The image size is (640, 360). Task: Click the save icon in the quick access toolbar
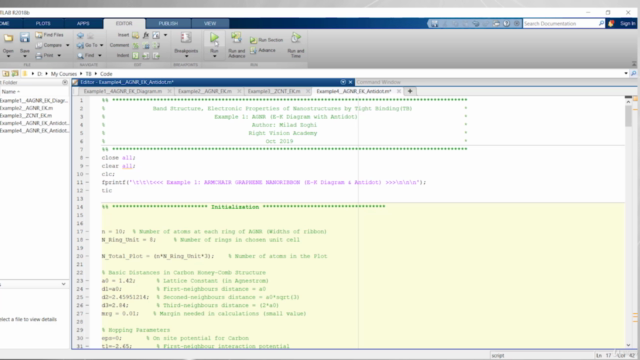click(x=435, y=24)
